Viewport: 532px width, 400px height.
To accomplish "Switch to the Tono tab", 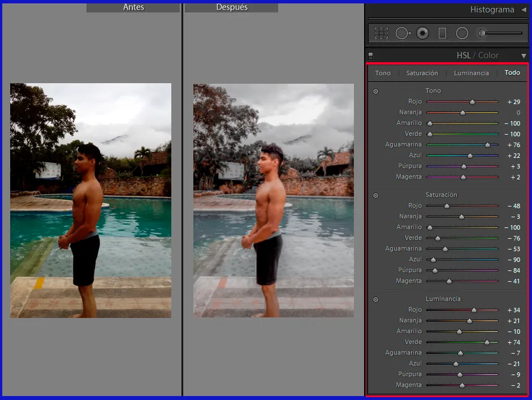I will click(x=383, y=73).
